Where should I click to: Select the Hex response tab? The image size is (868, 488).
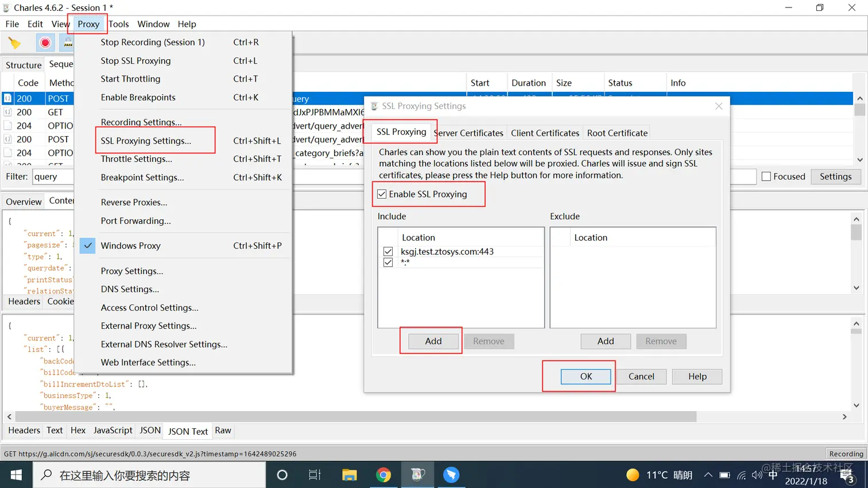[78, 430]
